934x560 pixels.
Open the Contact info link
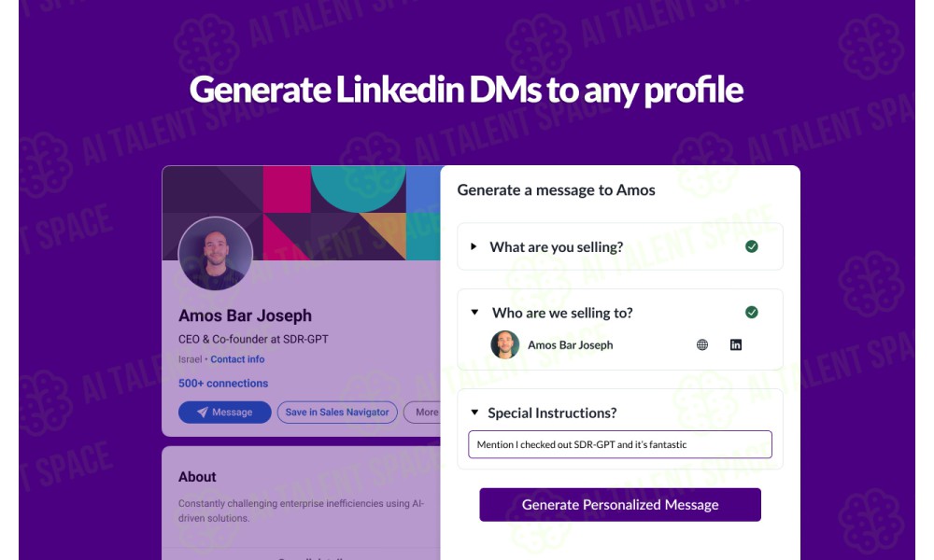pyautogui.click(x=237, y=359)
